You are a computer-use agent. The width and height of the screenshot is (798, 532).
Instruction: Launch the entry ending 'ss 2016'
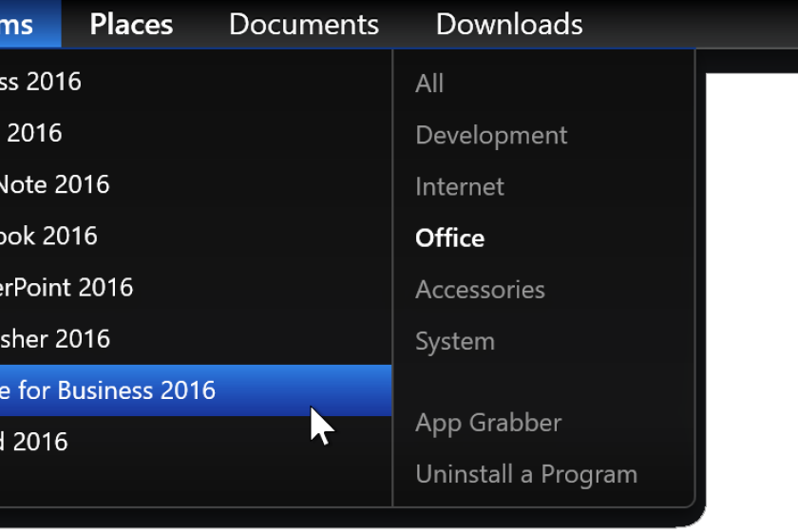tap(196, 82)
